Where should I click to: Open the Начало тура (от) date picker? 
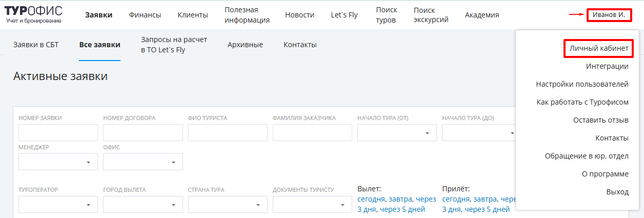[397, 133]
